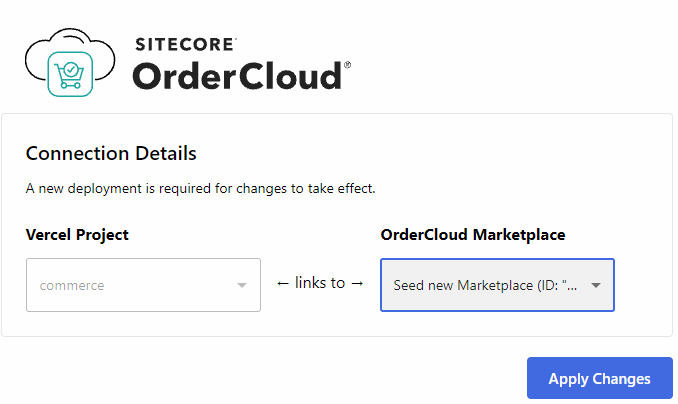Click the 'OrderCloud Marketplace' field label
678x404 pixels.
point(473,235)
